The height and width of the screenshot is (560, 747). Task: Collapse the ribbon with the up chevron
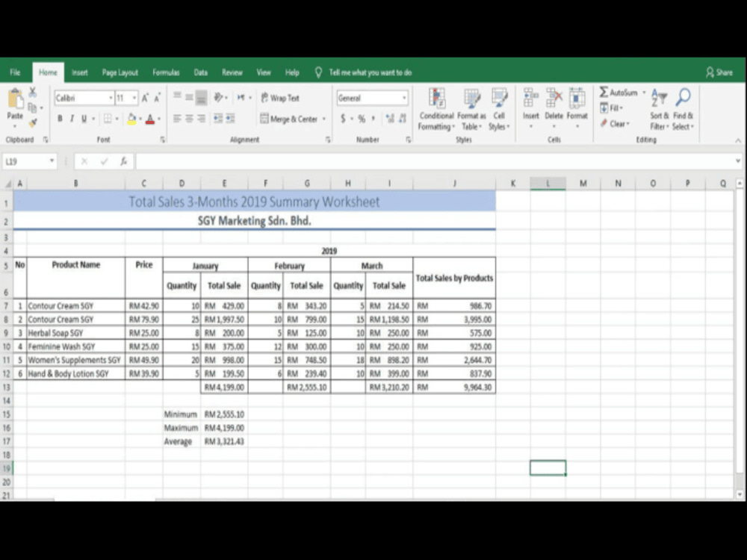(x=737, y=140)
